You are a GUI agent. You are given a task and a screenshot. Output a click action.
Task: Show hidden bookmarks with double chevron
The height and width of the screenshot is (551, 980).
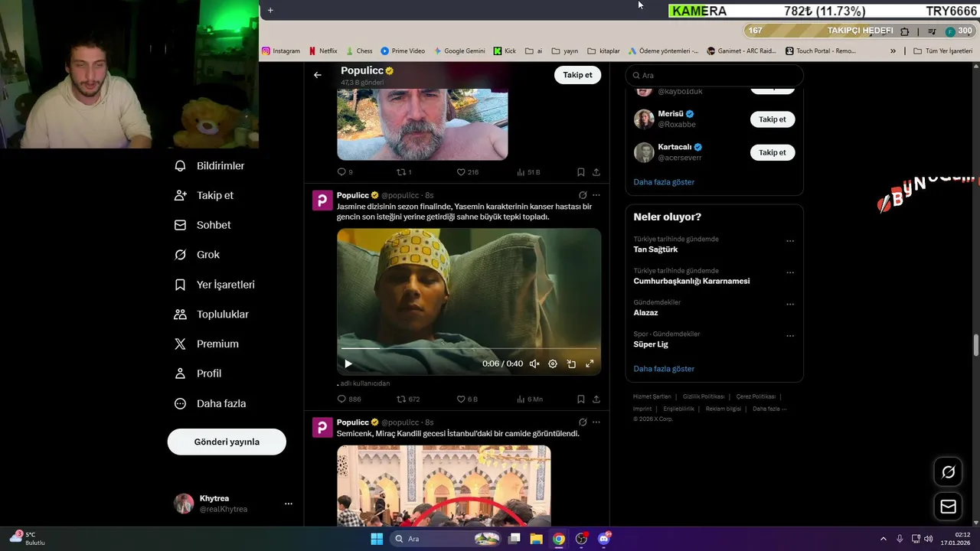click(x=893, y=51)
